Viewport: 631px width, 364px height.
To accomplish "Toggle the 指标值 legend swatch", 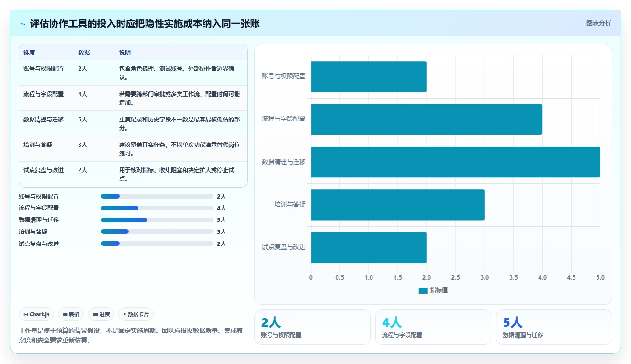I will [423, 290].
